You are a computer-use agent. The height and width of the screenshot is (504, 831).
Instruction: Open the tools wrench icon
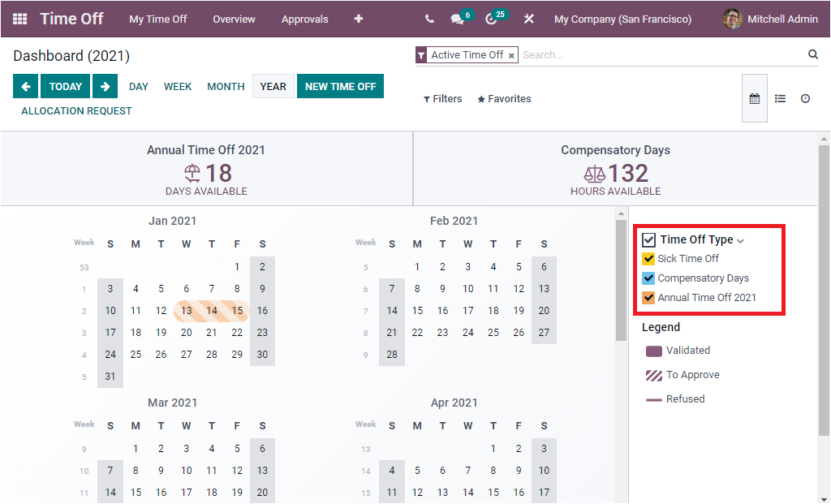click(528, 18)
